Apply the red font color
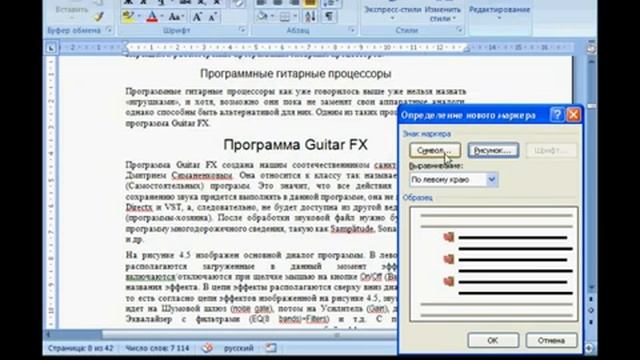Image resolution: width=640 pixels, height=360 pixels. click(x=152, y=17)
